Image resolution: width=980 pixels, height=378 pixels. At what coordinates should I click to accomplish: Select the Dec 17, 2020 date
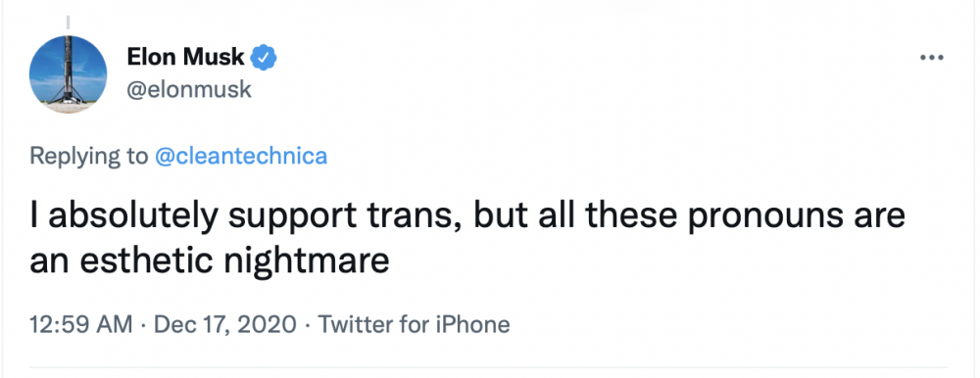(x=224, y=324)
